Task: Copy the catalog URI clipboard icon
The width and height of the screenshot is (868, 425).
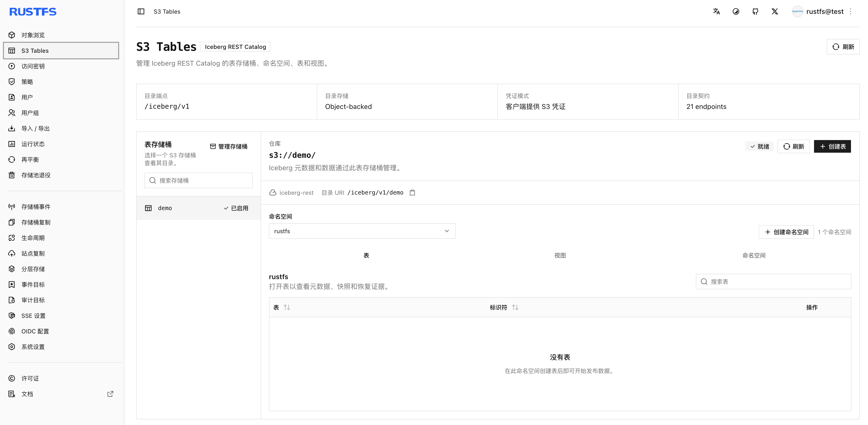Action: click(412, 193)
